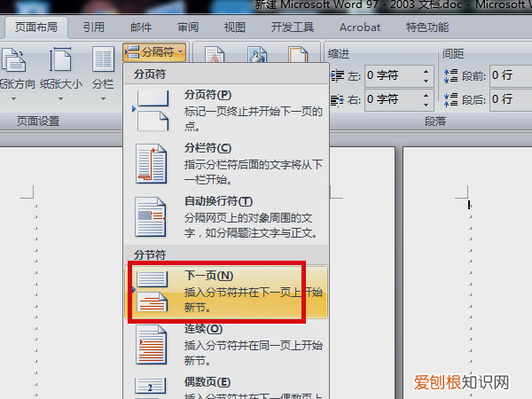Expand the 纸张方向 dropdown arrow
The image size is (532, 399).
(13, 99)
